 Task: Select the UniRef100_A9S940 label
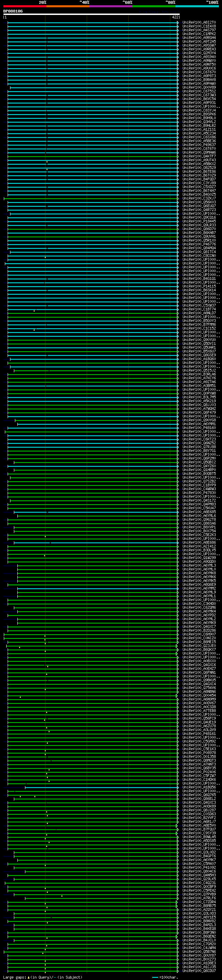(x=199, y=57)
